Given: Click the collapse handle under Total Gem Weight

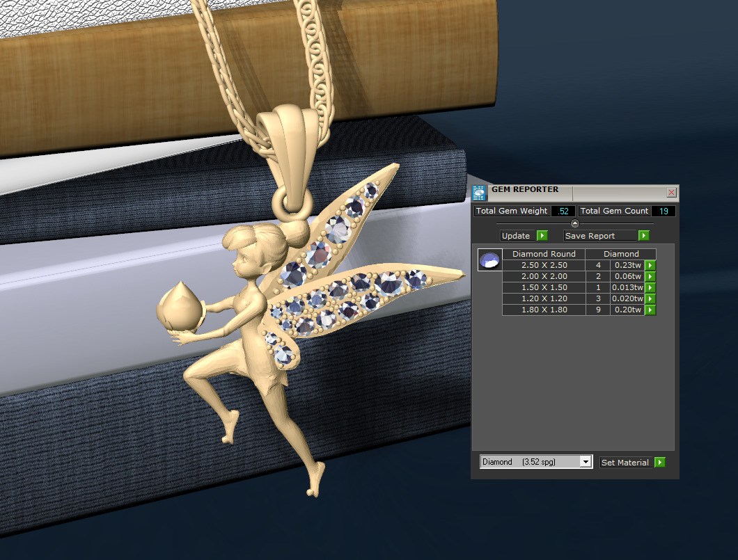Looking at the screenshot, I should [574, 223].
